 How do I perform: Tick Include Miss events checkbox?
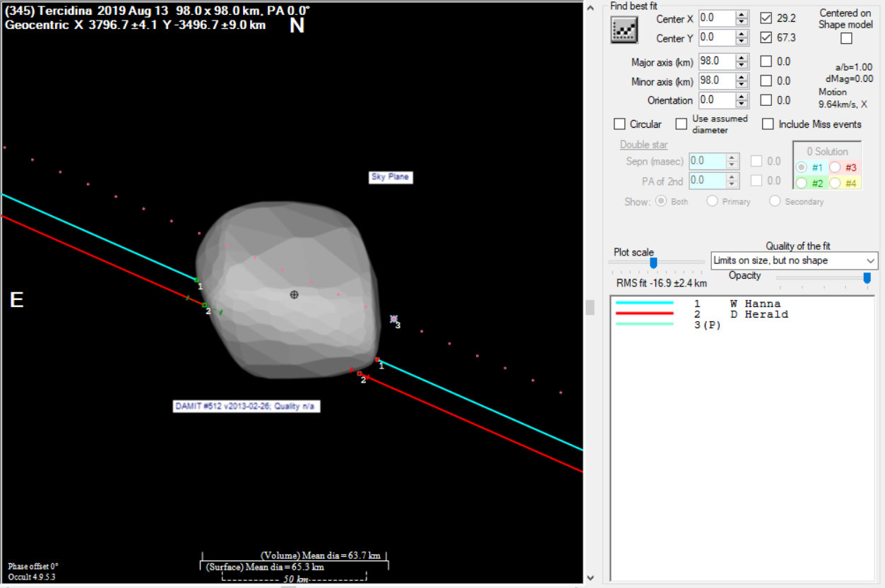pyautogui.click(x=768, y=124)
